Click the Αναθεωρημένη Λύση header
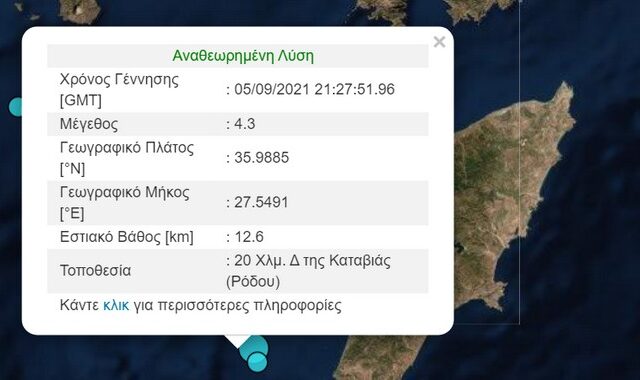Image resolution: width=640 pixels, height=380 pixels. click(243, 56)
